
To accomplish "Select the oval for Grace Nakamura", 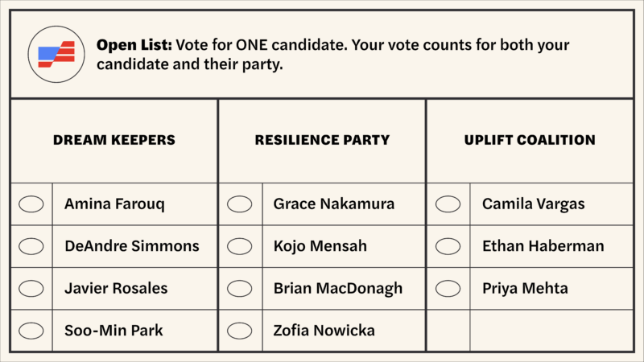I will coord(240,204).
